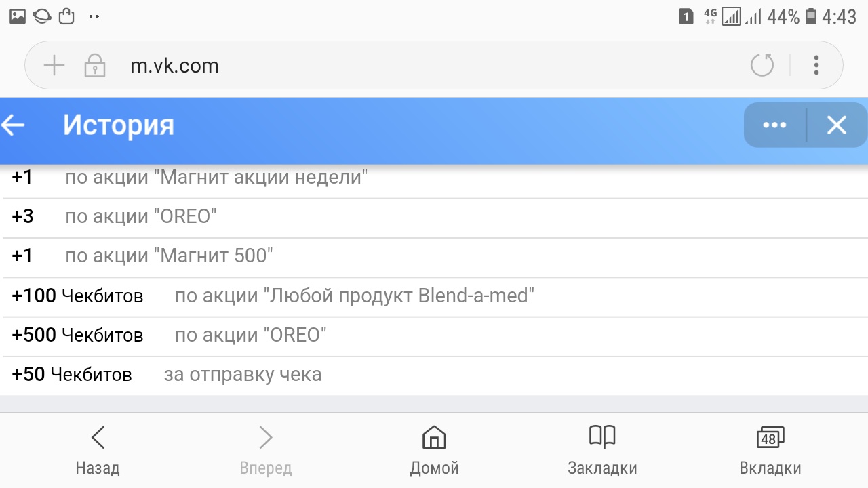
Task: Tap the battery indicator in status bar
Action: pyautogui.click(x=811, y=17)
